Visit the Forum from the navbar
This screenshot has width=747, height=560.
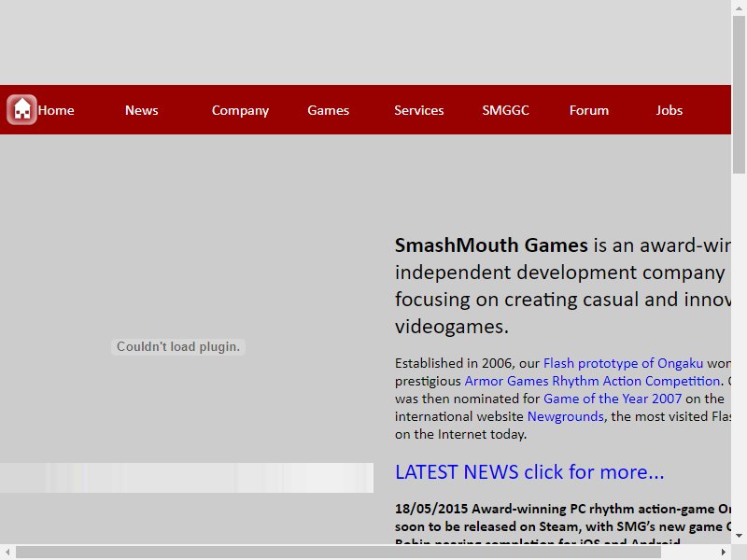click(589, 110)
